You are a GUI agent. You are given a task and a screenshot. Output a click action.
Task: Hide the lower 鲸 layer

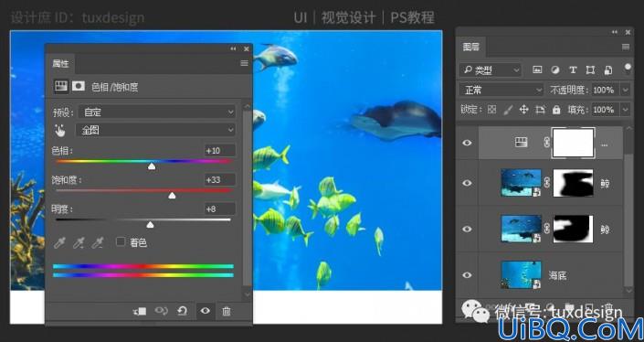click(x=467, y=229)
